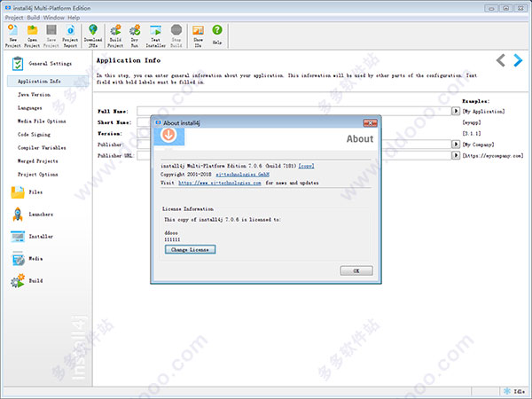The height and width of the screenshot is (399, 532).
Task: Close the About install4j dialog
Action: [x=370, y=123]
